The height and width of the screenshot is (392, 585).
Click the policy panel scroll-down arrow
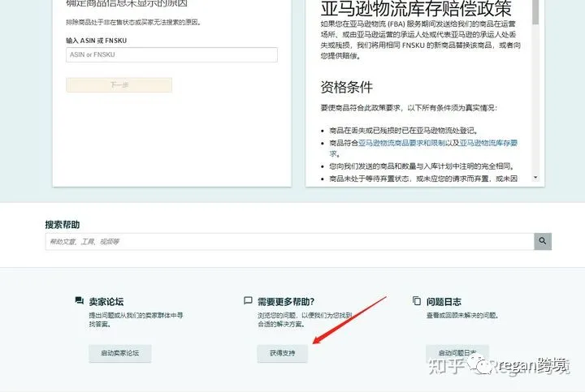(x=535, y=178)
